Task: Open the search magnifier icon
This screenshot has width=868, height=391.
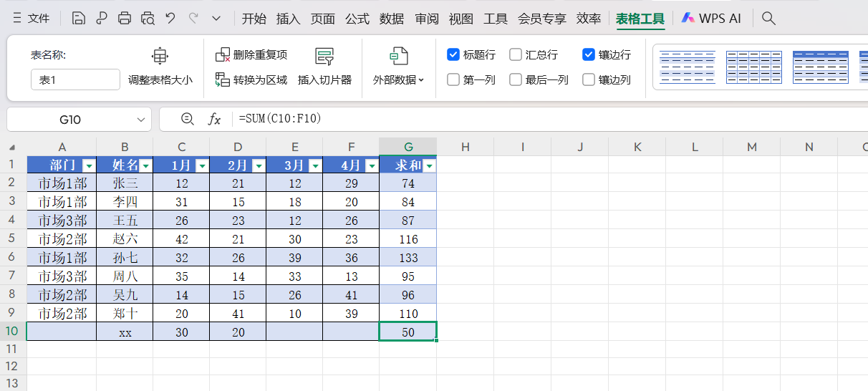Action: pos(768,19)
